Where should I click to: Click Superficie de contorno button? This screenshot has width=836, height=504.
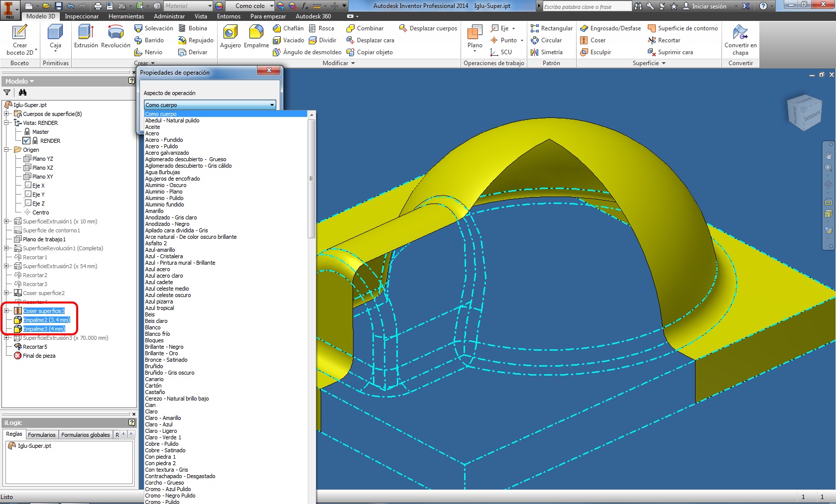tap(683, 28)
